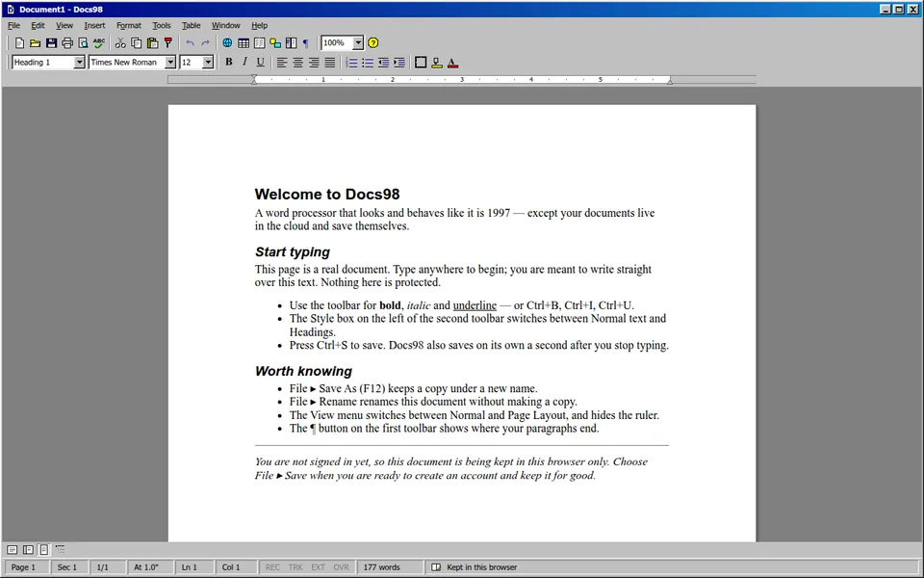
Task: Show paragraph marks with ¶ button
Action: [305, 43]
